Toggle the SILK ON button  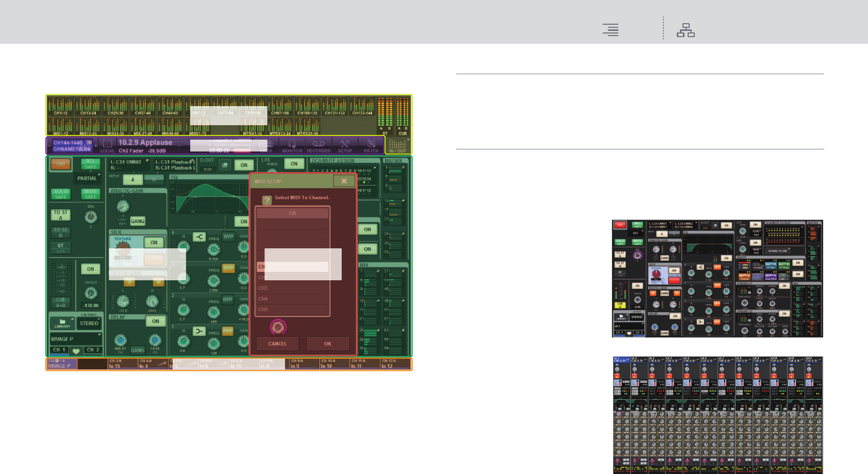[154, 242]
